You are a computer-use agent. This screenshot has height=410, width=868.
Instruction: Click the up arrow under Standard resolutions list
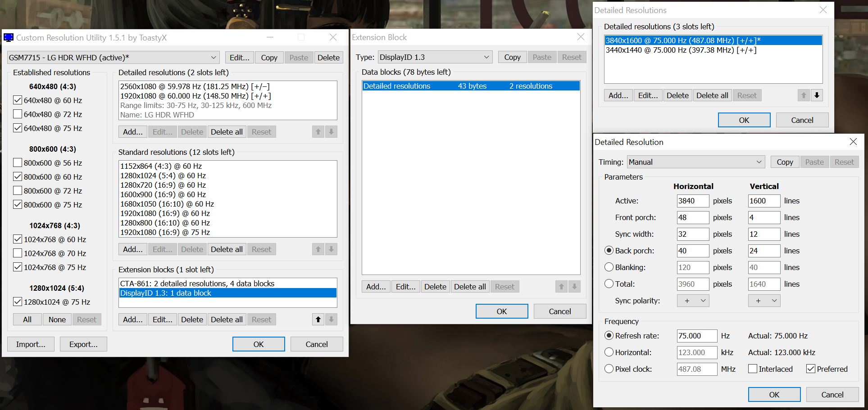(x=318, y=249)
